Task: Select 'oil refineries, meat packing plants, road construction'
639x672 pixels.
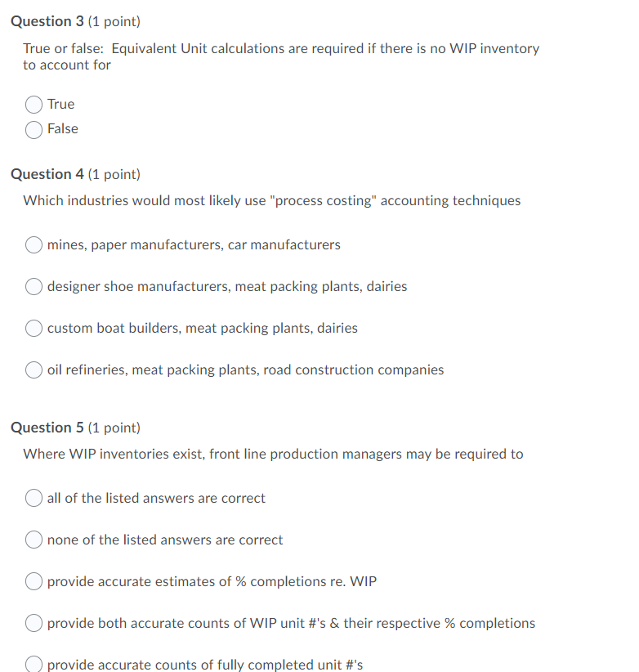Action: (34, 370)
